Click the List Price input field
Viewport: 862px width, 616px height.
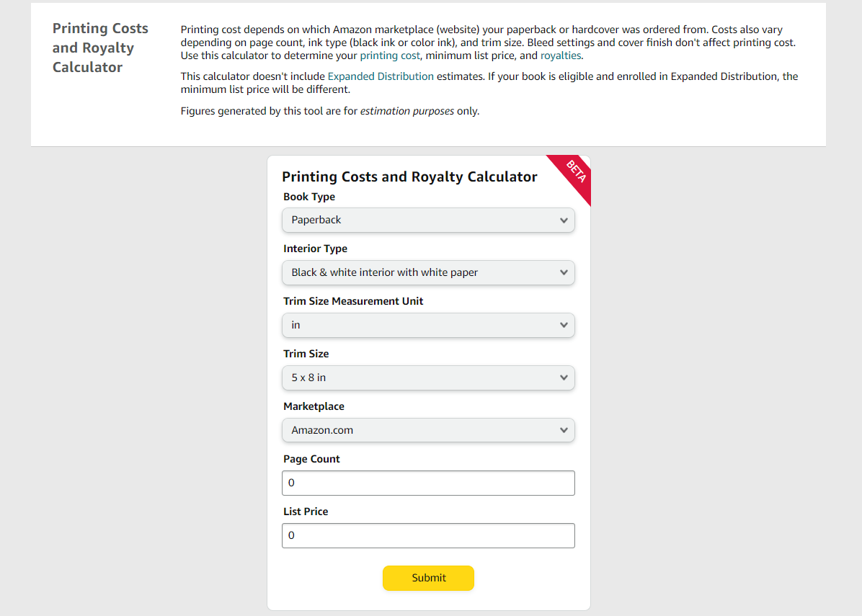[428, 535]
